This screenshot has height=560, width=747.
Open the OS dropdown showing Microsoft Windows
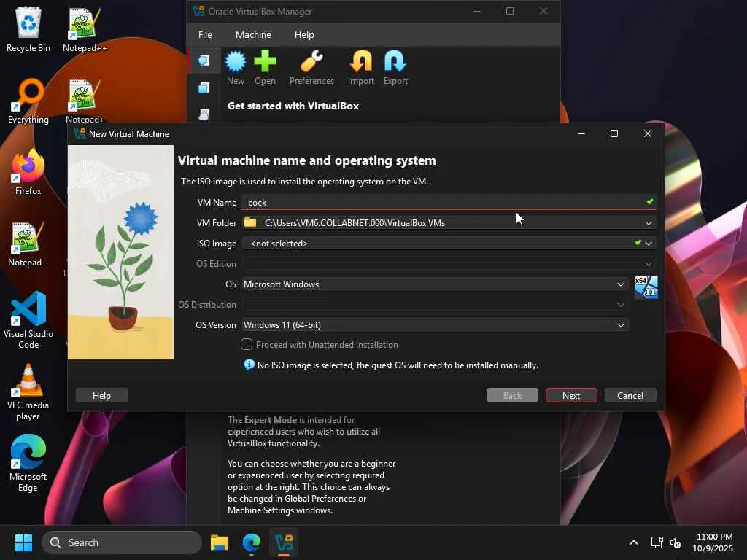click(x=435, y=284)
